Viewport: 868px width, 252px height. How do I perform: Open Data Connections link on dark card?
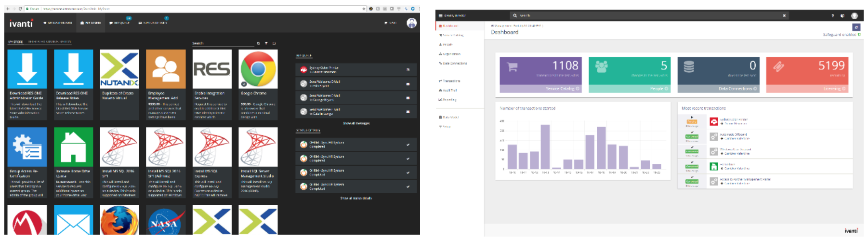pyautogui.click(x=737, y=89)
